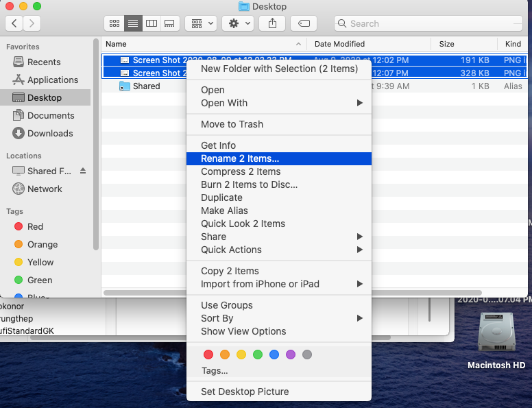Apply the gray tag color dot

point(307,355)
